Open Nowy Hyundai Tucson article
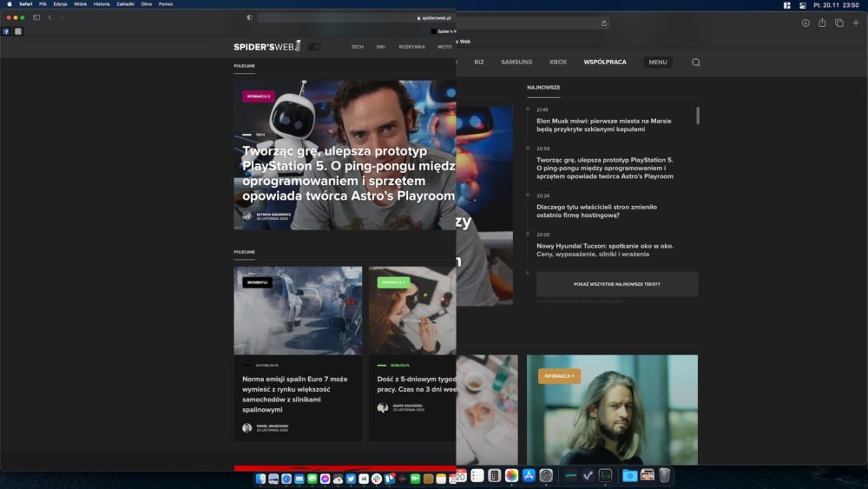The image size is (868, 489). click(x=605, y=250)
